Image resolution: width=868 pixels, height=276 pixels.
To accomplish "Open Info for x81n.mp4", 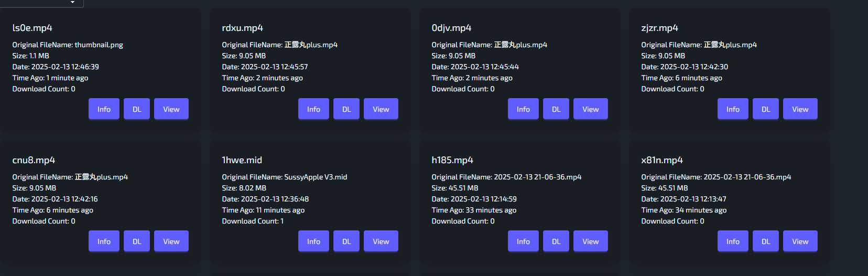I will (x=733, y=241).
